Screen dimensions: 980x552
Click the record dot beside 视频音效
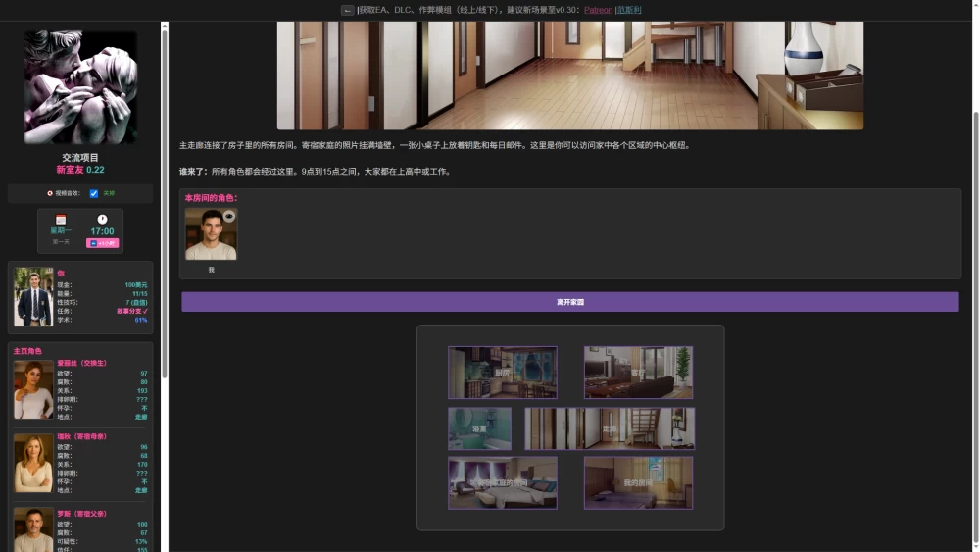(50, 193)
